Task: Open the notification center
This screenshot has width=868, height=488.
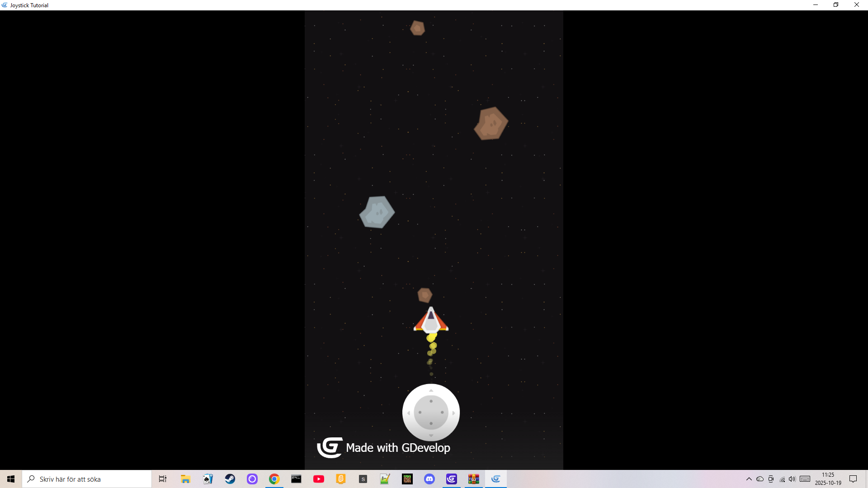Action: pos(853,479)
